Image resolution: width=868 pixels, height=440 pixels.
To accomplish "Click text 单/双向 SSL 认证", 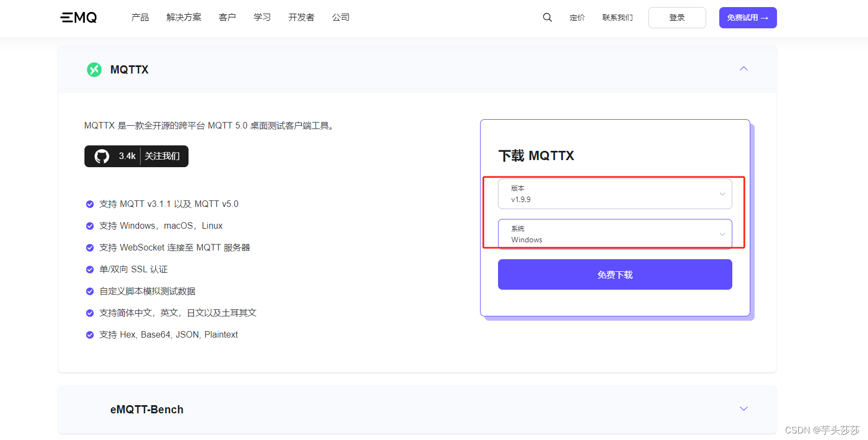I will [x=133, y=270].
